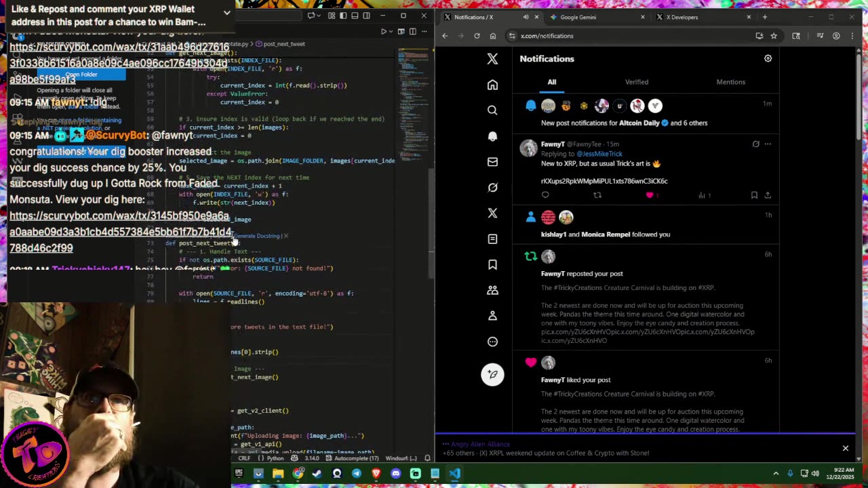This screenshot has height=488, width=868.
Task: Open the @JessMikeTrick mention link
Action: pos(599,154)
